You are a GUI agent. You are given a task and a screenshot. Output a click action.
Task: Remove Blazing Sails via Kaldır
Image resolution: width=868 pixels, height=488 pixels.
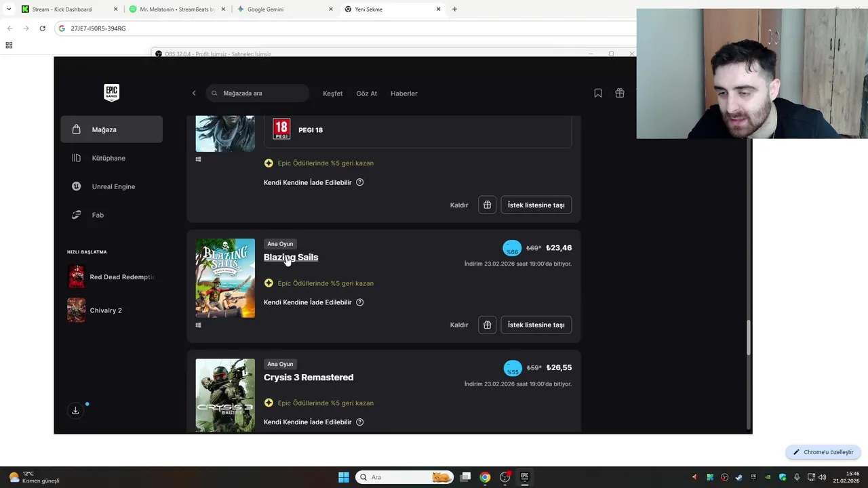[459, 325]
